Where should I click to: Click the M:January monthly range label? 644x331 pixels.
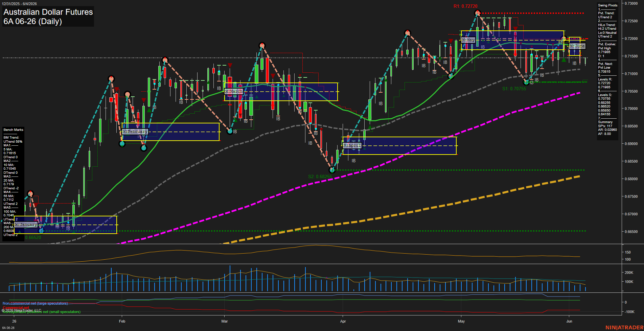pos(26,224)
